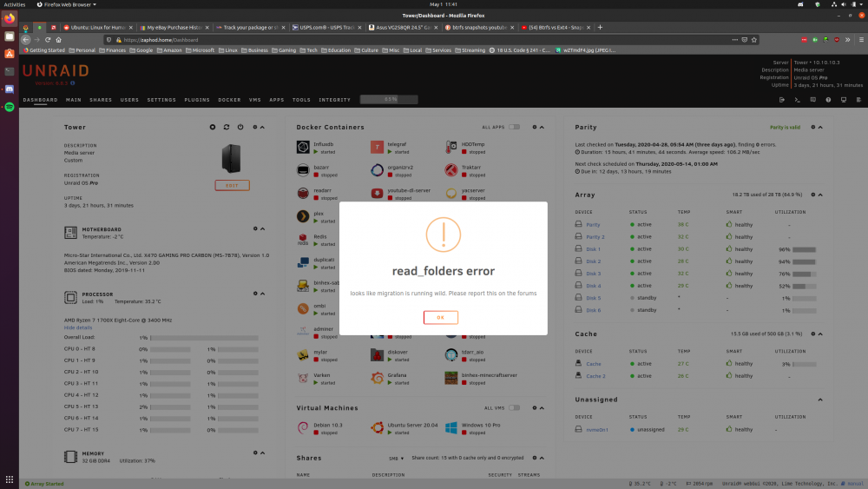
Task: Open the SHARES tab
Action: (101, 100)
